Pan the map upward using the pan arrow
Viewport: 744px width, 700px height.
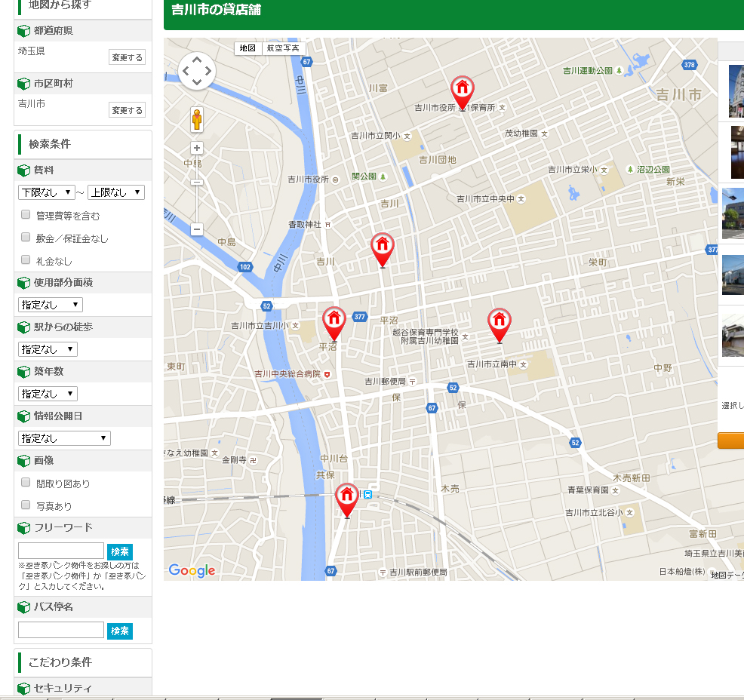click(x=197, y=60)
